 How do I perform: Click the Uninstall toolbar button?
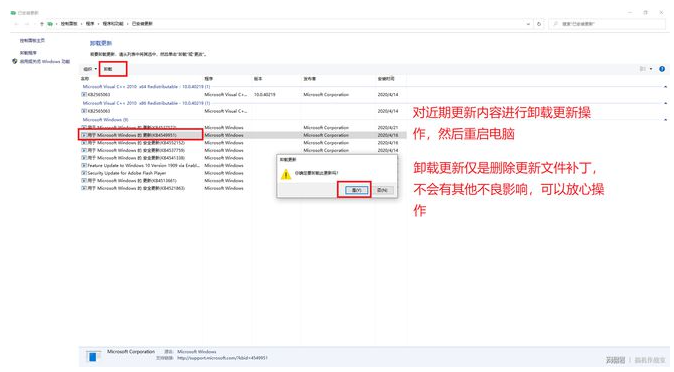click(x=113, y=69)
